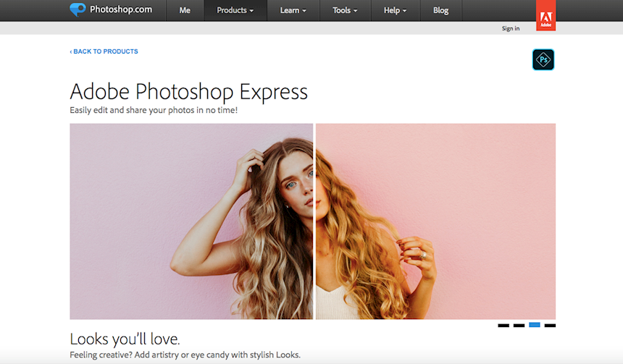623x364 pixels.
Task: Open the Blog page
Action: pos(440,10)
